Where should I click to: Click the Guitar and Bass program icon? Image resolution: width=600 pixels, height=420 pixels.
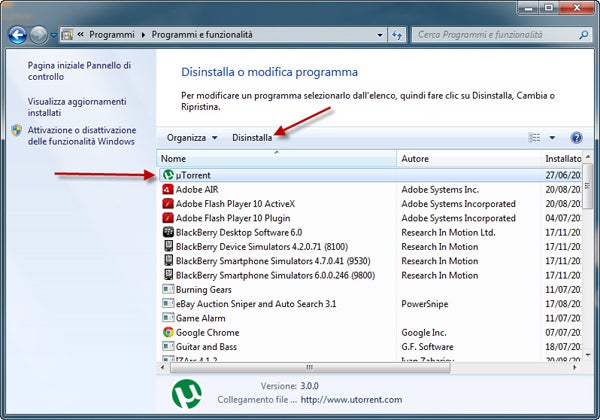168,347
